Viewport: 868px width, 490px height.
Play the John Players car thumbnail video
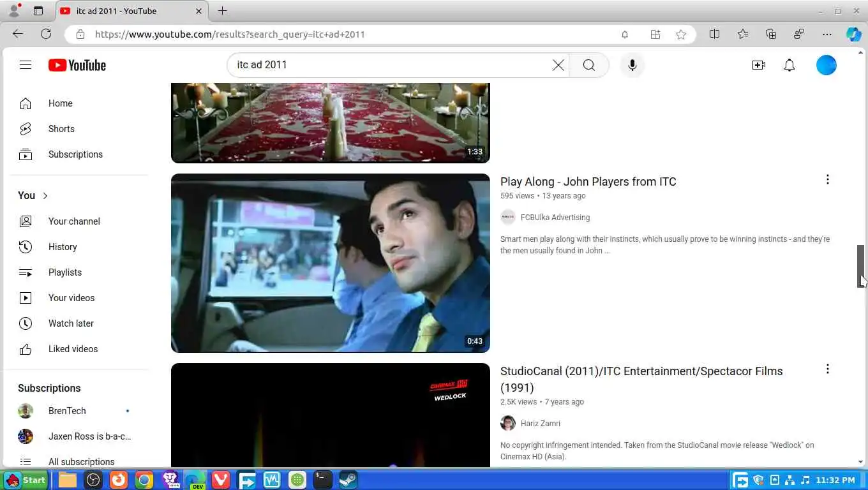331,263
